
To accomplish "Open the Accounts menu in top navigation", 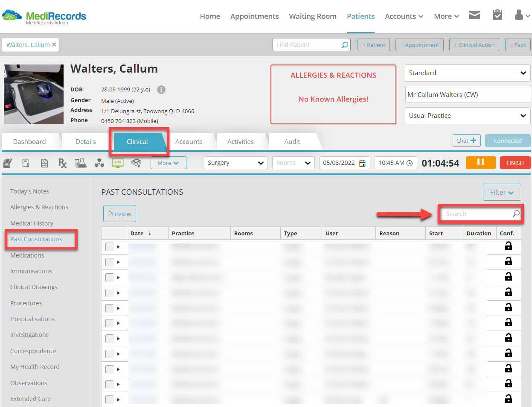I will (x=404, y=16).
